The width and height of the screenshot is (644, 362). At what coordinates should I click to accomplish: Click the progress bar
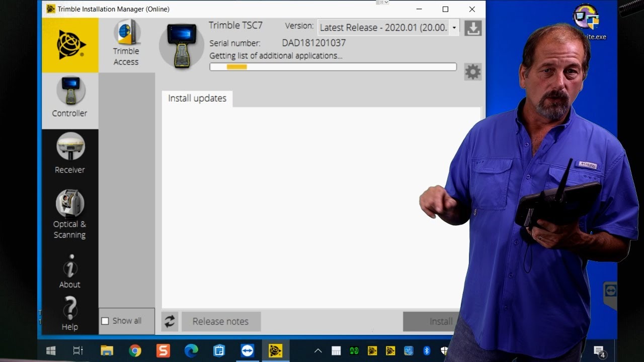point(333,67)
